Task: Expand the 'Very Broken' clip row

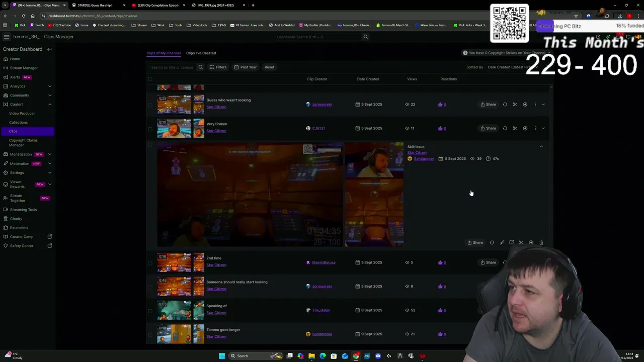Action: [x=543, y=128]
